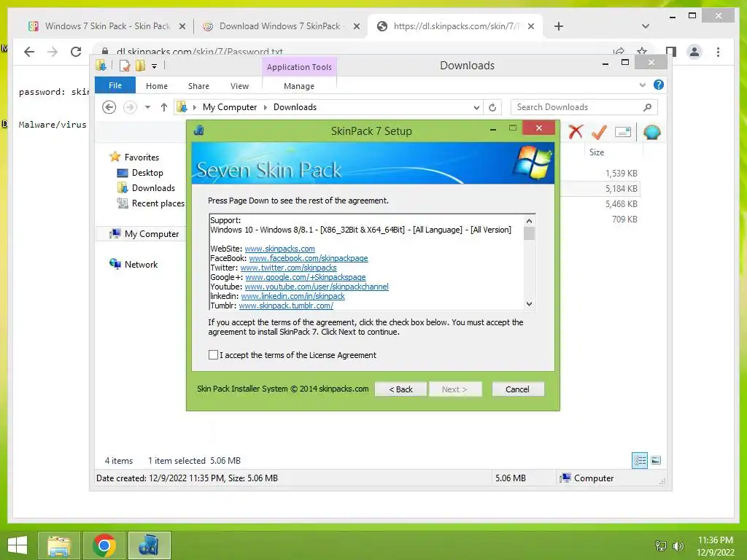Click Explorer's back navigation arrow

pos(109,107)
